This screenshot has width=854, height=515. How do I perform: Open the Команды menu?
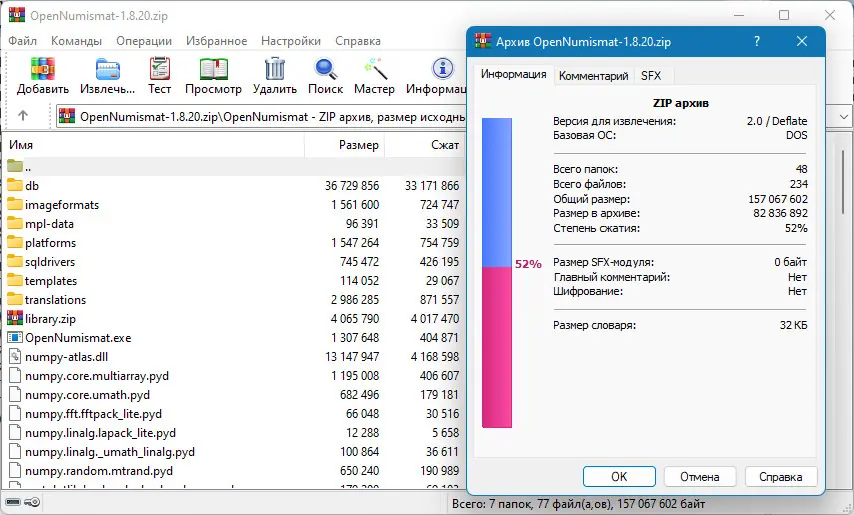coord(76,41)
